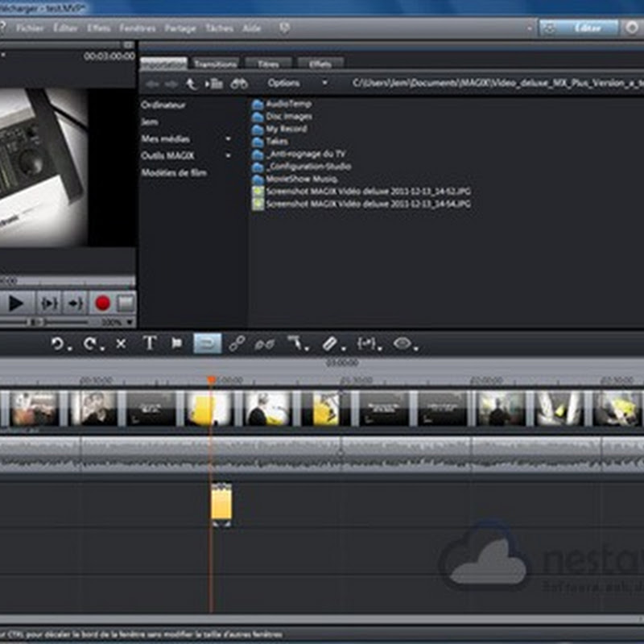Toggle the ungroup broken-link icon
The height and width of the screenshot is (644, 644).
(264, 344)
